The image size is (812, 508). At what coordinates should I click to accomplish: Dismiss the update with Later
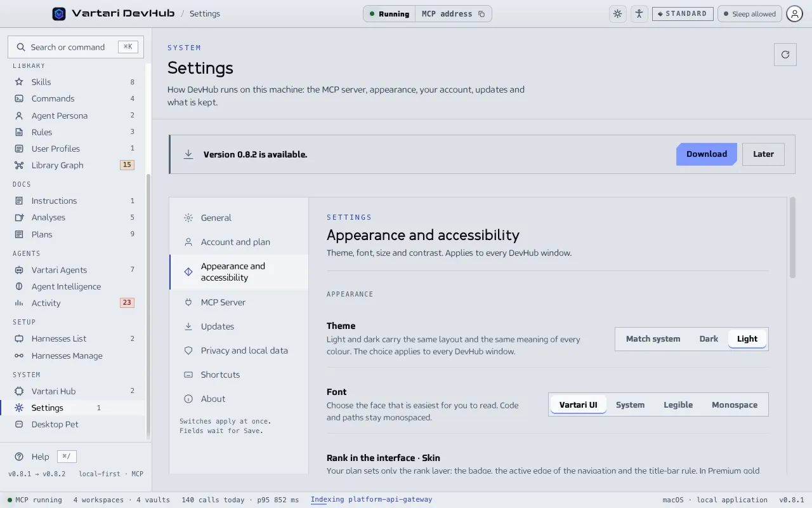763,154
